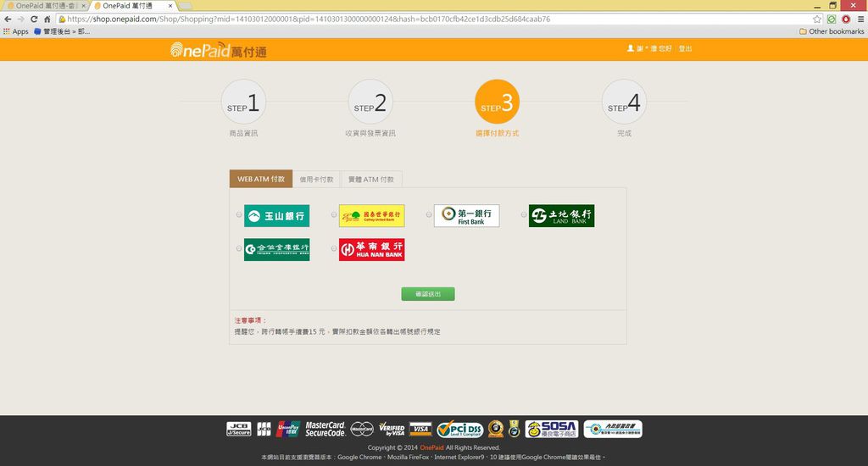
Task: Click the MasterCard circles logo in footer
Action: pos(362,429)
